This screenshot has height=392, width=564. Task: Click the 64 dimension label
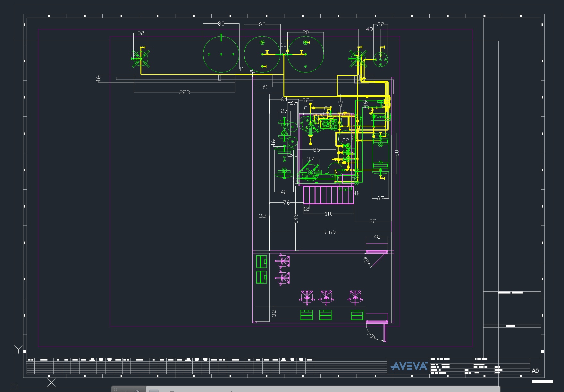click(x=284, y=99)
